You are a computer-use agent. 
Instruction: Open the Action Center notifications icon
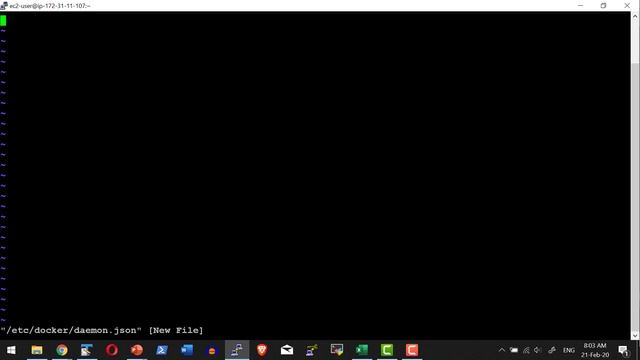click(623, 351)
